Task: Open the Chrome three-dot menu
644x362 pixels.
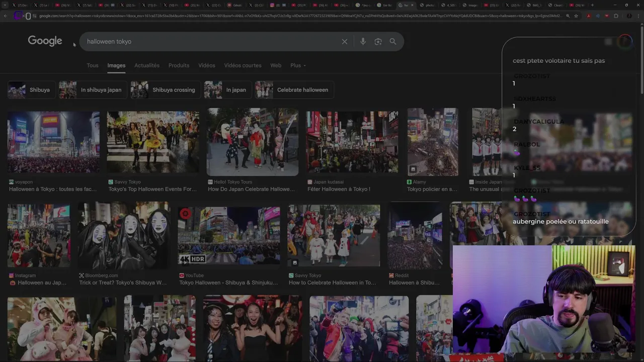Action: pyautogui.click(x=638, y=16)
